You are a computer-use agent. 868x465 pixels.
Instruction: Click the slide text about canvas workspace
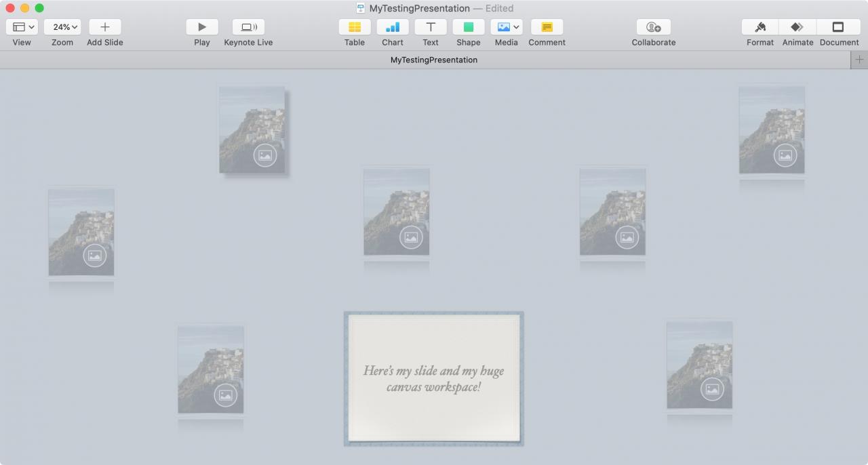click(433, 379)
